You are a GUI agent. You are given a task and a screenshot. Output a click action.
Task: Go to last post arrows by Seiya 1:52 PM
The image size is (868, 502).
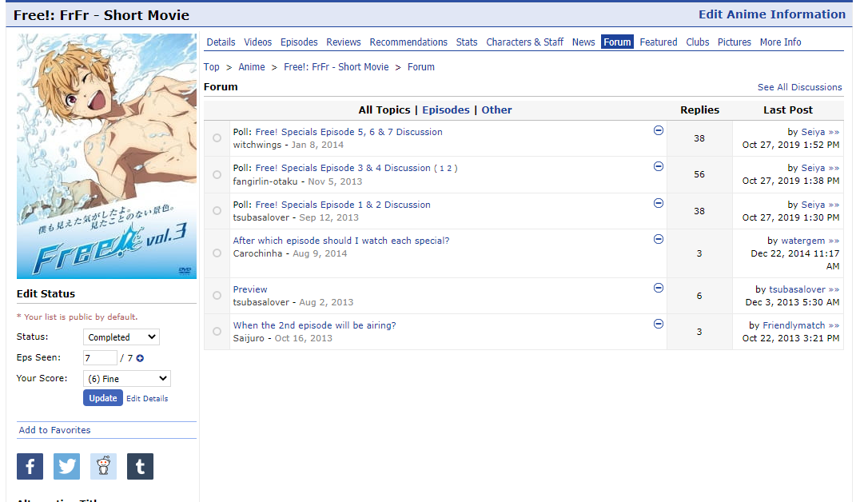[x=834, y=132]
